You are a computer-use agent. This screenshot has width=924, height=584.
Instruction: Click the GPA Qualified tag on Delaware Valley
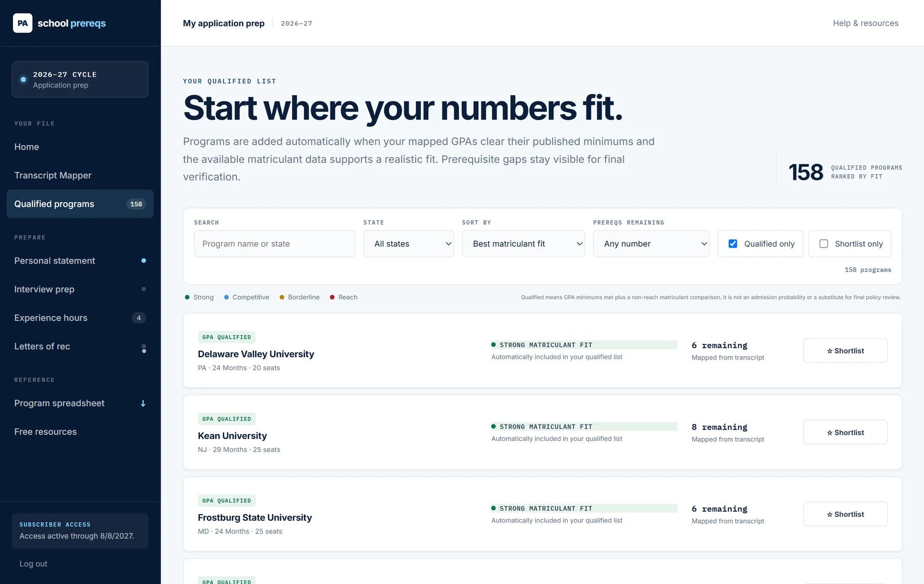click(x=226, y=337)
